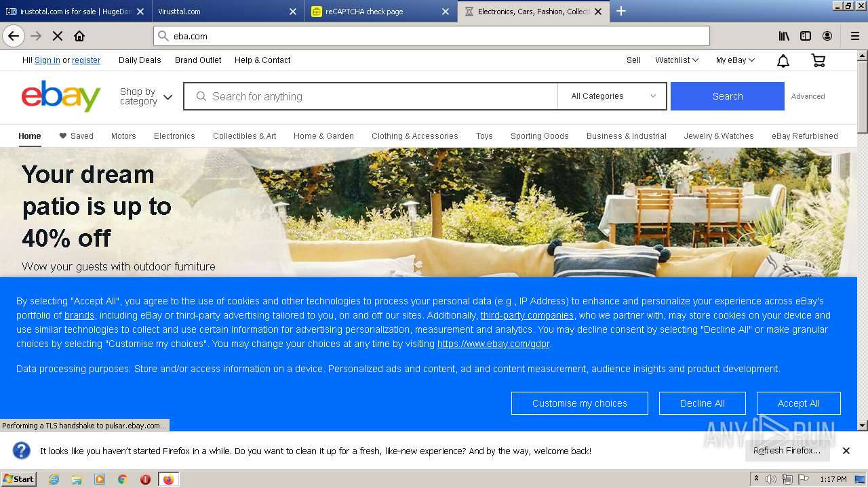
Task: Open Help & Contact link
Action: pos(262,60)
